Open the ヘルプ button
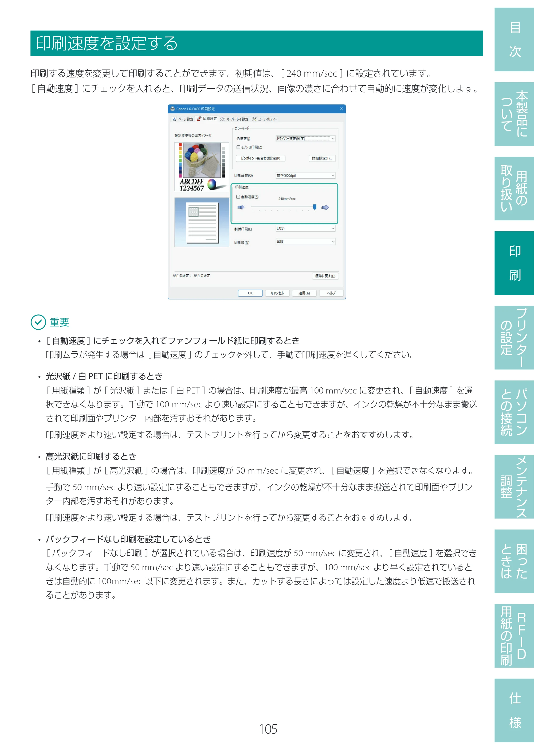 click(x=331, y=293)
